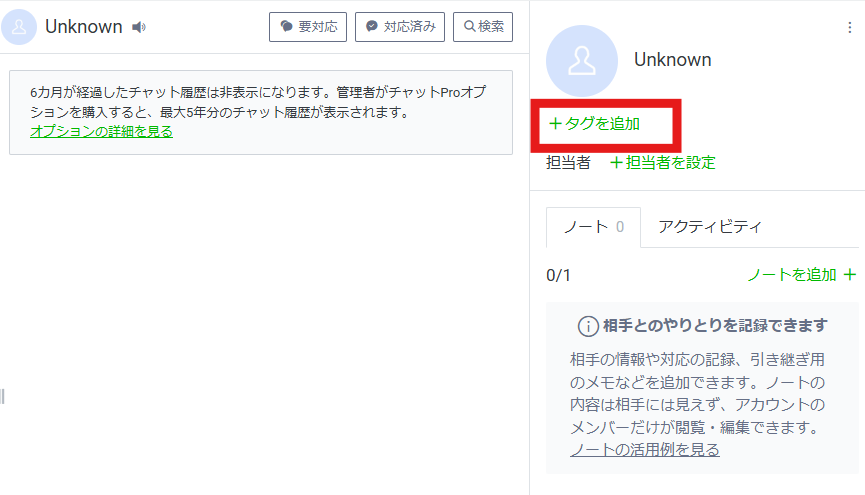Click the 0/1 note counter
This screenshot has height=495, width=865.
[x=558, y=275]
